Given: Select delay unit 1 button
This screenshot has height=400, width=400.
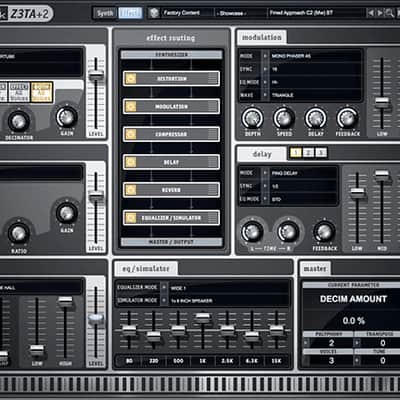Looking at the screenshot, I should 296,153.
